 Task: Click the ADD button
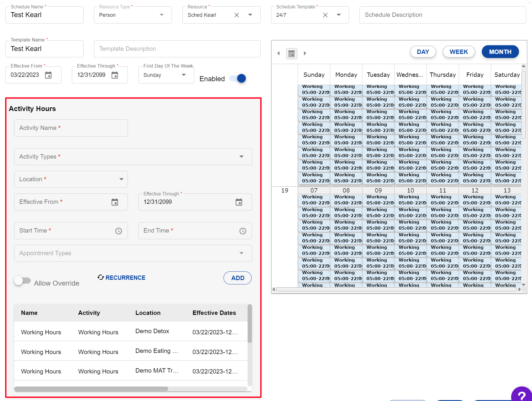(237, 278)
